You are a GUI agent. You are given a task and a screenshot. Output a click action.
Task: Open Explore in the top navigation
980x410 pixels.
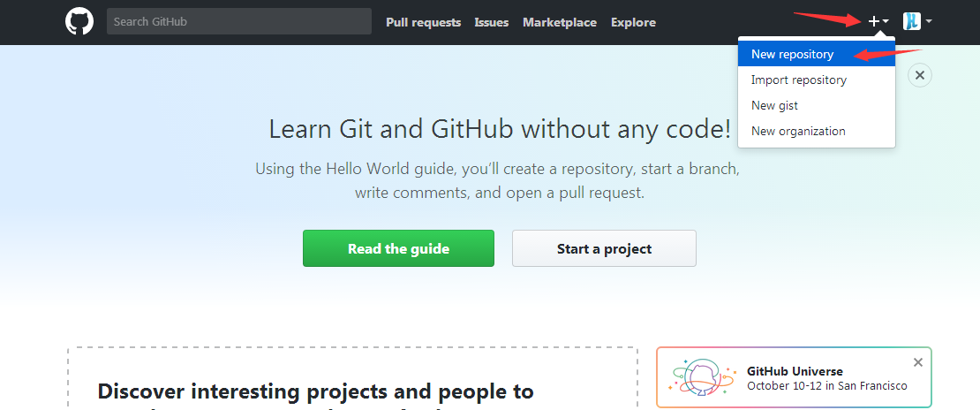[x=633, y=22]
